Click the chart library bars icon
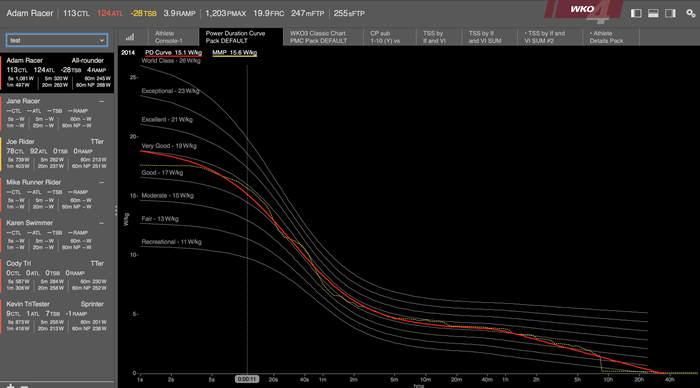The width and height of the screenshot is (700, 388). click(130, 37)
